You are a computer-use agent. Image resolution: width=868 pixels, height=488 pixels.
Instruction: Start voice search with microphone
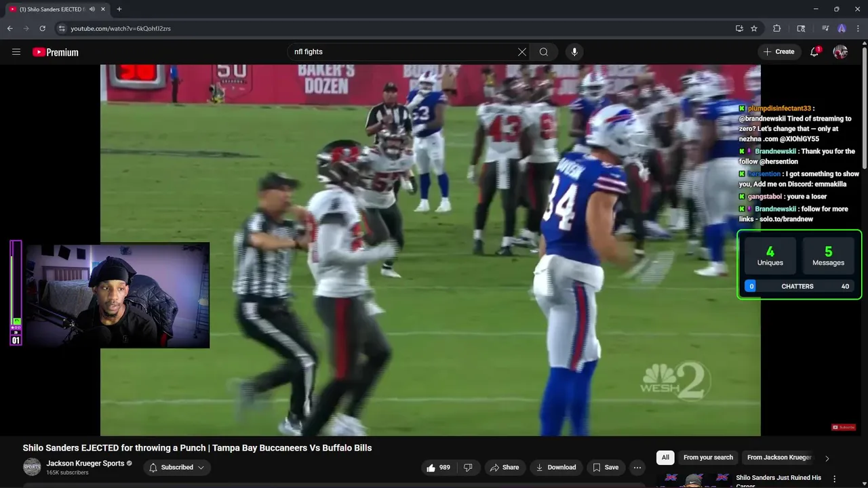coord(574,52)
